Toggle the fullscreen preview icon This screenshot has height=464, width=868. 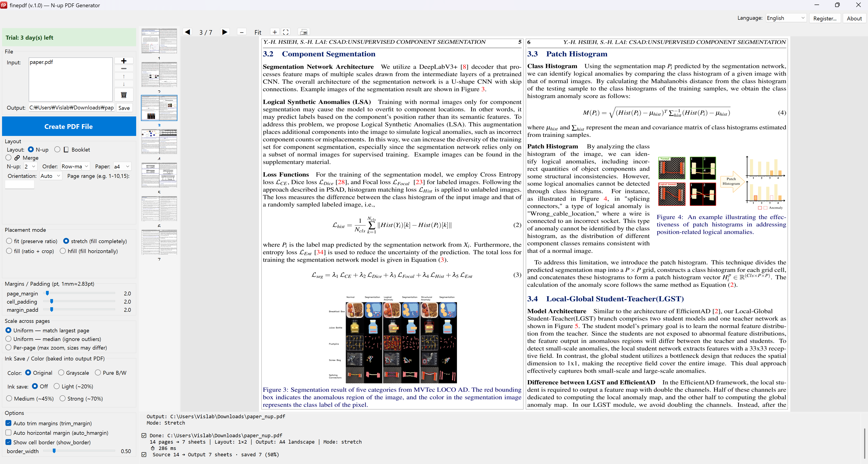point(286,32)
